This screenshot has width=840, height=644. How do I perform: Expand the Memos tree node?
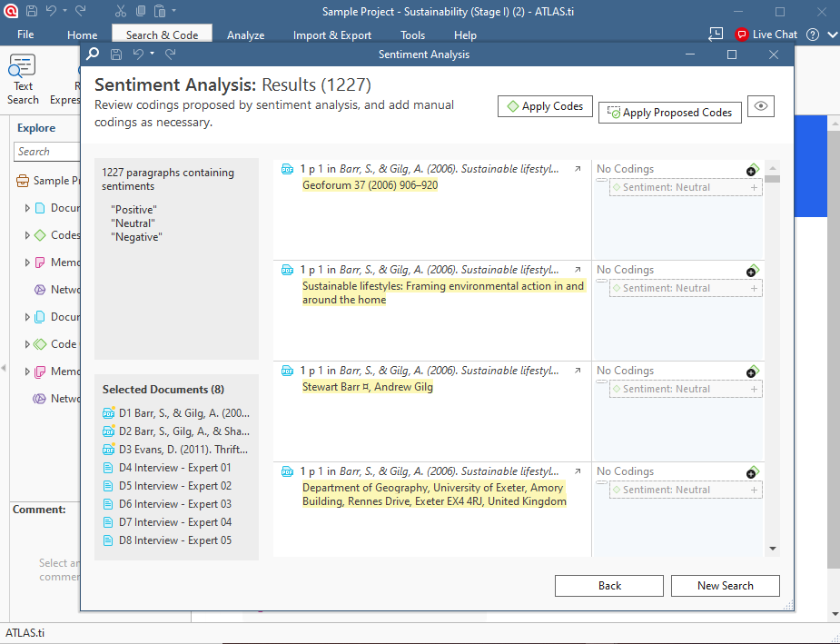pos(26,263)
